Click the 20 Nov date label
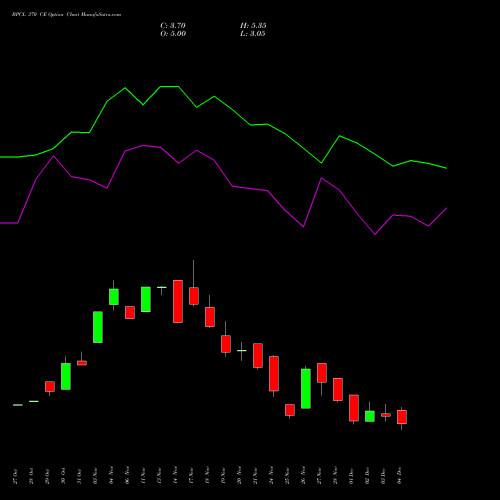The image size is (500, 500). tap(239, 476)
